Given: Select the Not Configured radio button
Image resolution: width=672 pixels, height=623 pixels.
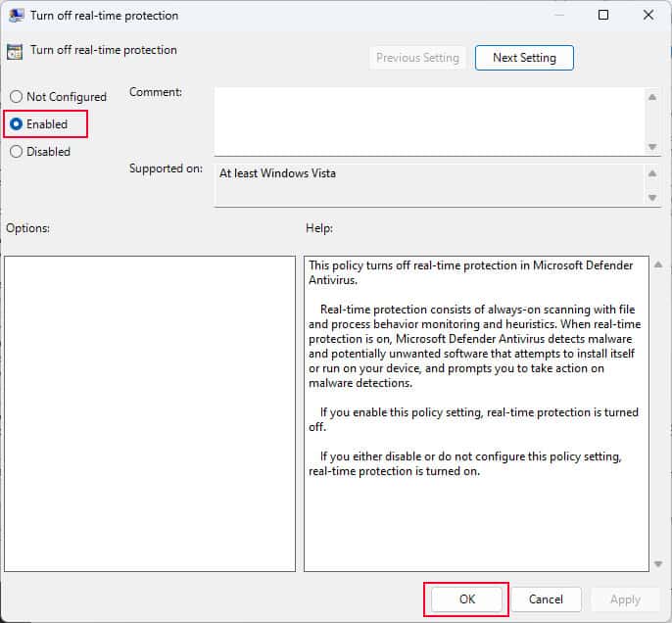Looking at the screenshot, I should (x=17, y=97).
